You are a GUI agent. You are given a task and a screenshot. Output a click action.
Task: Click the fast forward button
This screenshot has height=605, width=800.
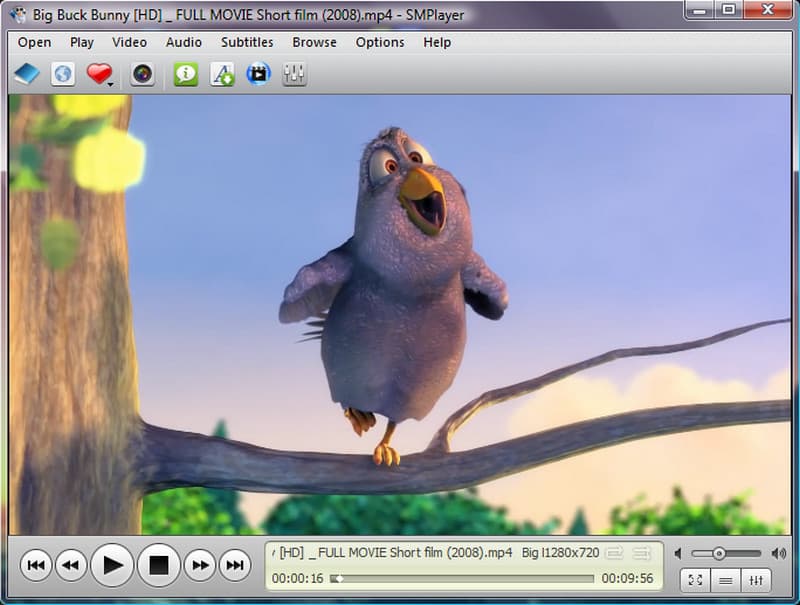[x=200, y=565]
